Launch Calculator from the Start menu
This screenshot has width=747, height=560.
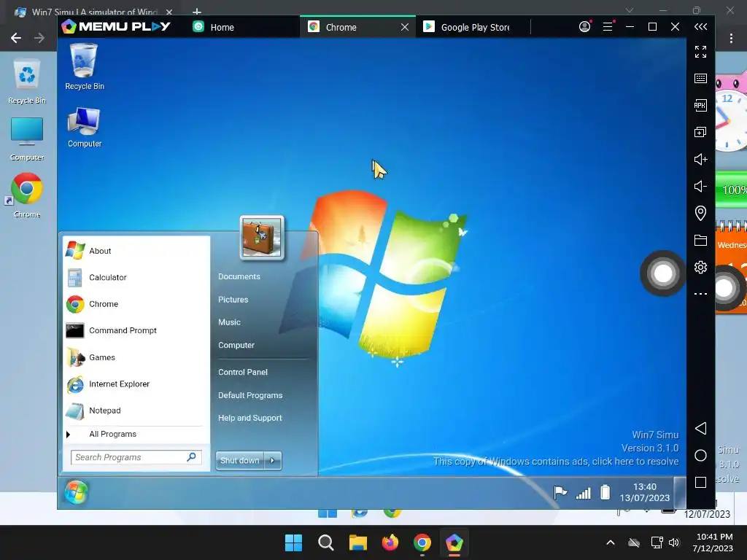tap(136, 278)
